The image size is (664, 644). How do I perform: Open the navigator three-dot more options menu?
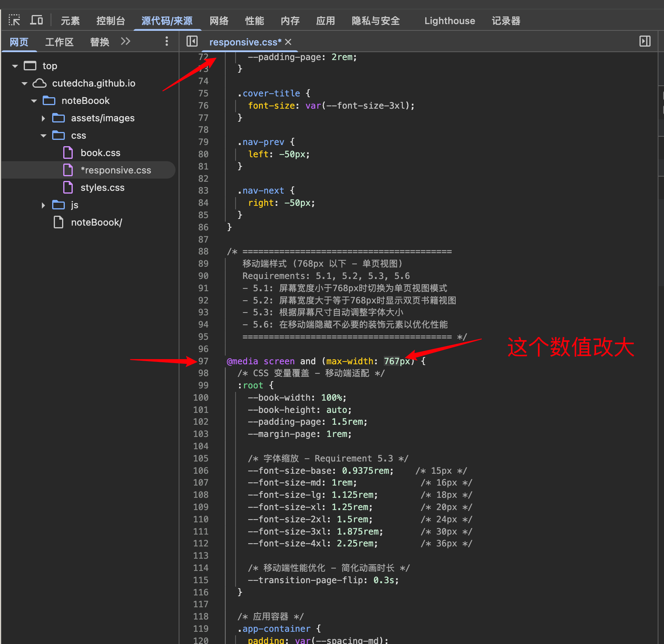(167, 41)
